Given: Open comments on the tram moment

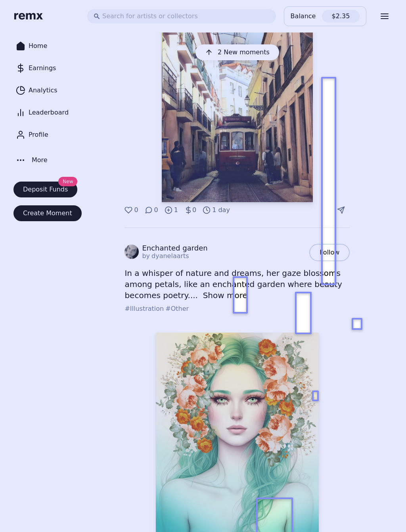Looking at the screenshot, I should [x=149, y=210].
